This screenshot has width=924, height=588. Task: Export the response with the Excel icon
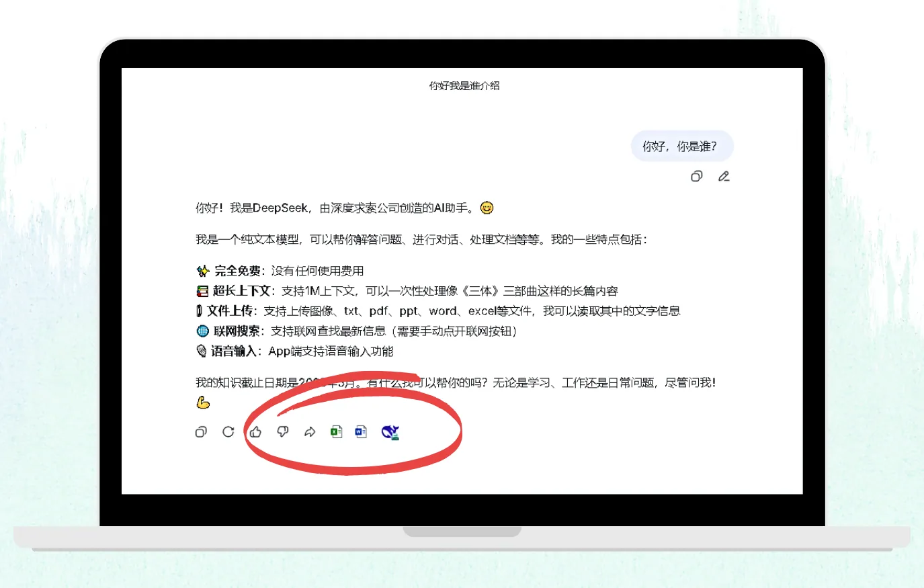[x=337, y=432]
